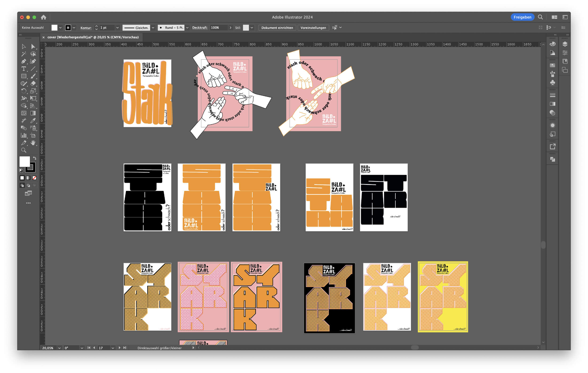Open the Swatches panel

[552, 65]
